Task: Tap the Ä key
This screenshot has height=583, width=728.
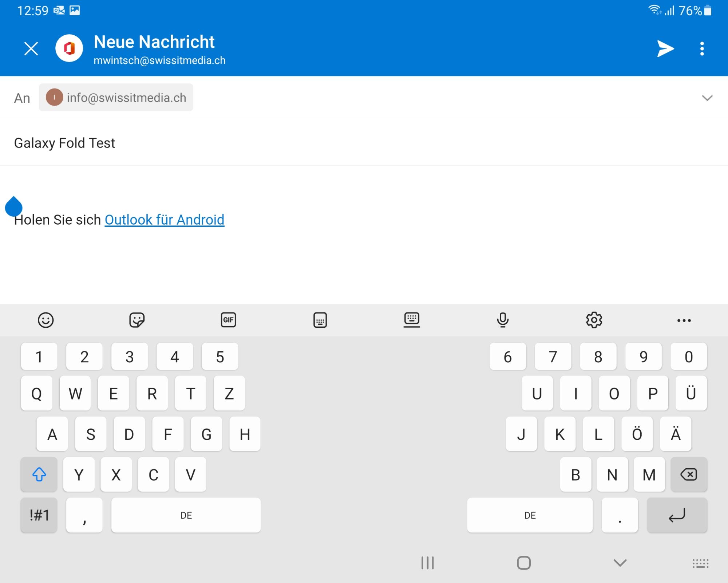Action: (x=676, y=434)
